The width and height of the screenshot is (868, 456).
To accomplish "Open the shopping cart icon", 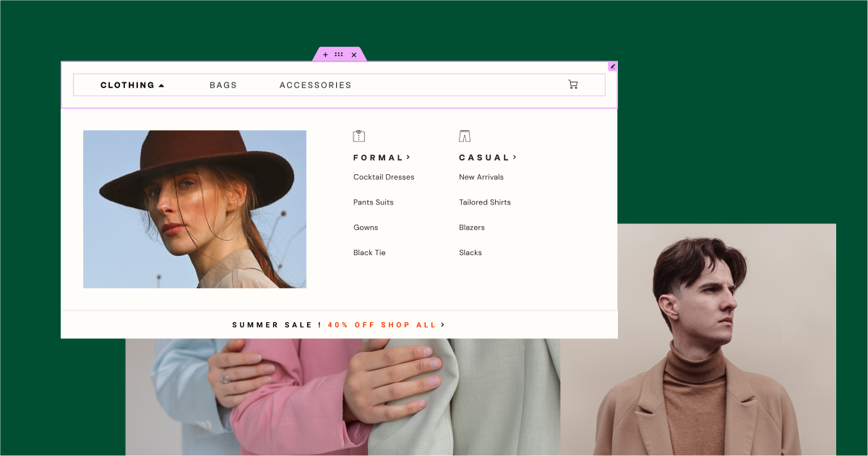I will click(573, 85).
